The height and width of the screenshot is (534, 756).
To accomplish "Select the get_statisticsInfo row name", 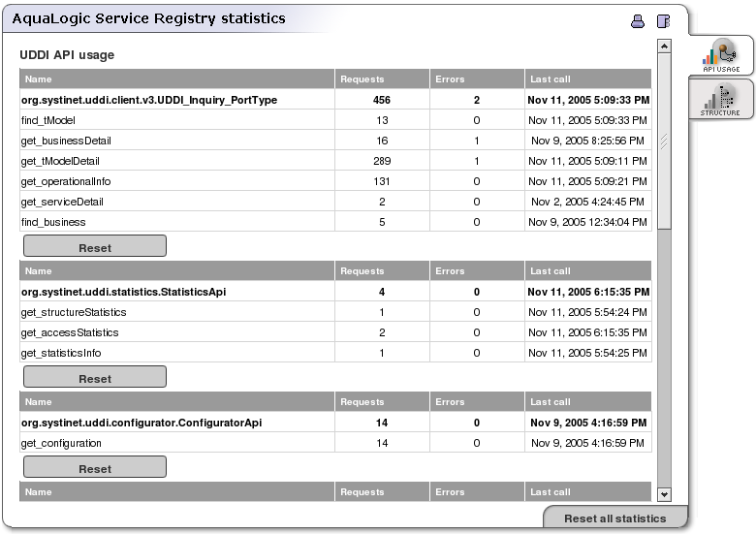I will tap(61, 354).
